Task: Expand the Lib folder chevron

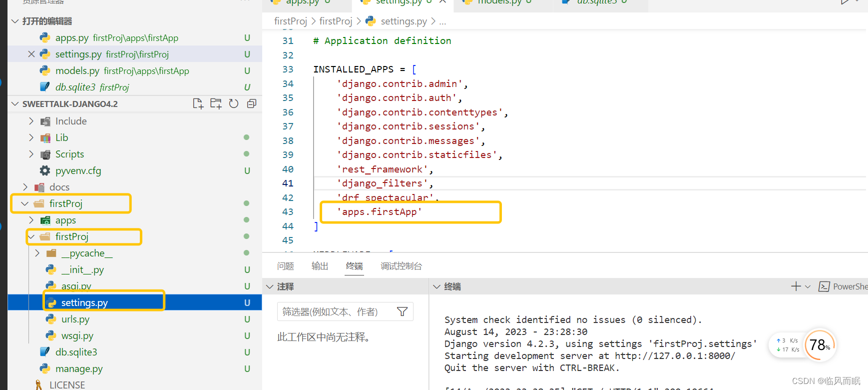Action: (31, 137)
